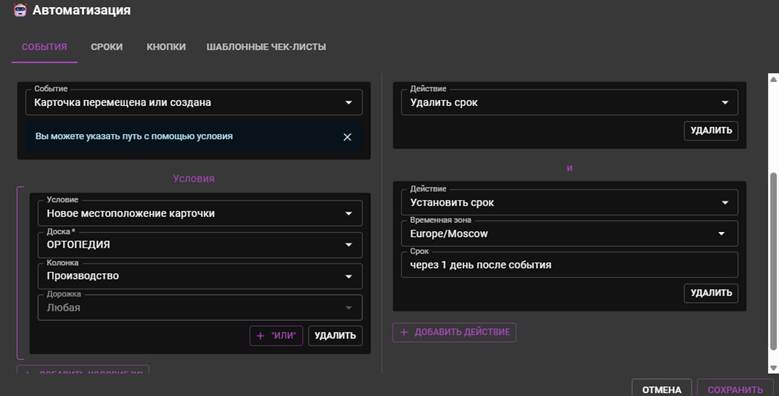This screenshot has width=779, height=396.
Task: Dismiss the path hint with X icon
Action: [x=347, y=137]
